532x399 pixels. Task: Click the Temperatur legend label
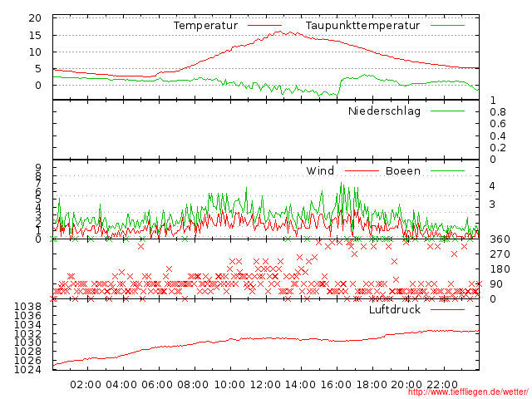point(205,26)
